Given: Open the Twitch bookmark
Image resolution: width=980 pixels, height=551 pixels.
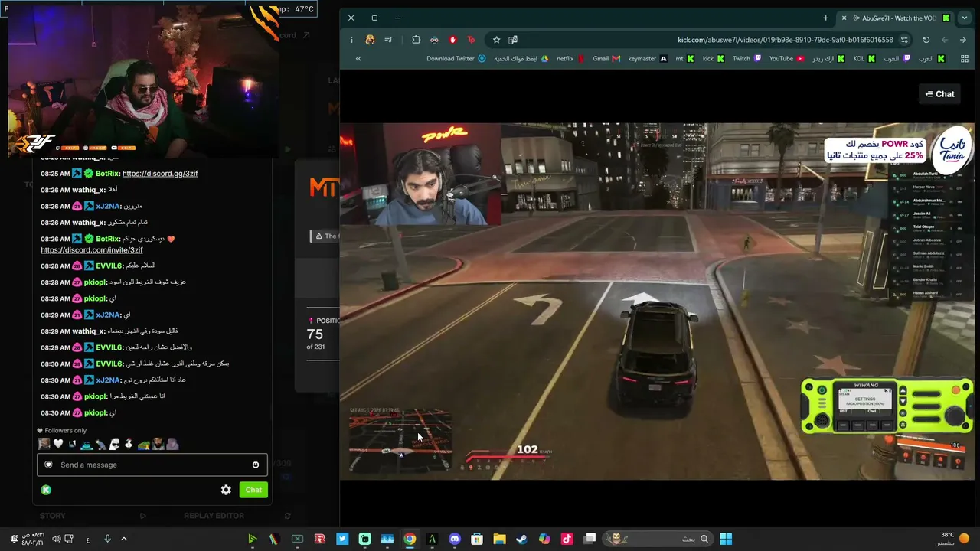Looking at the screenshot, I should 746,59.
